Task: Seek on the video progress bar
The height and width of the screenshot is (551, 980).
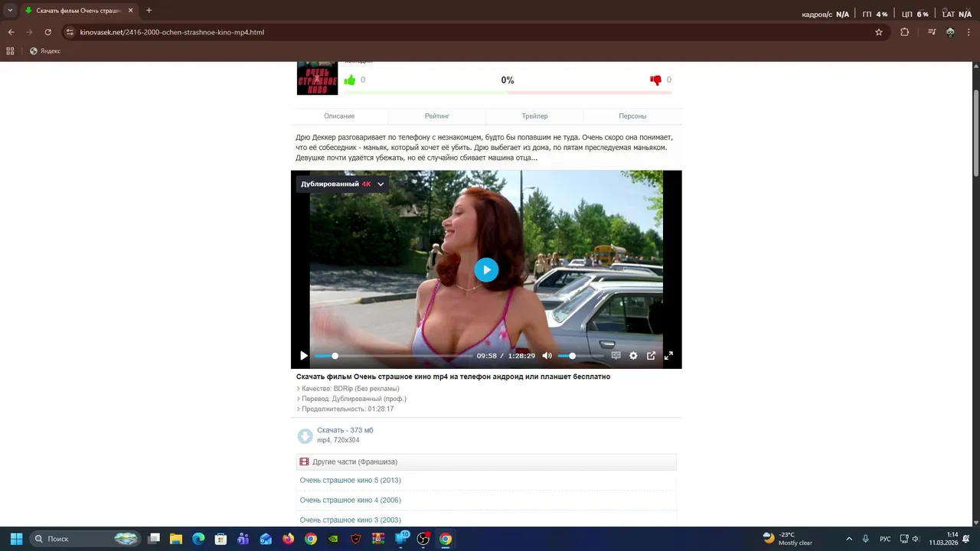Action: pyautogui.click(x=393, y=356)
